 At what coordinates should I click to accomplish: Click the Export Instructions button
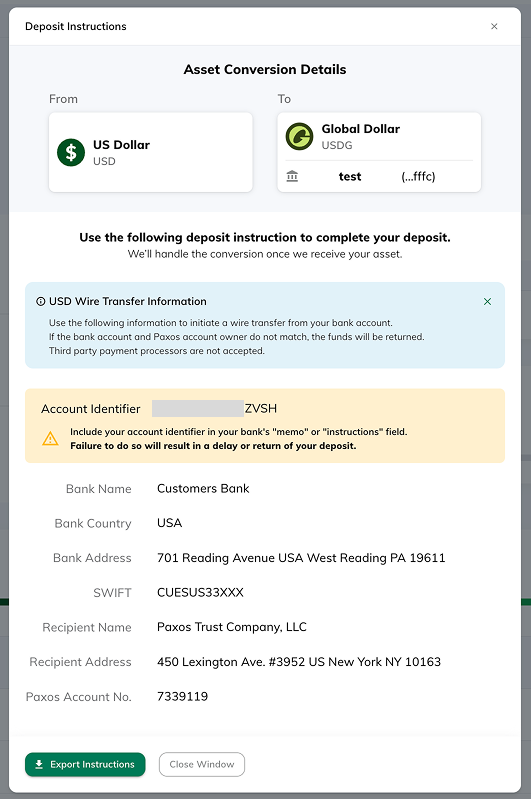coord(85,764)
